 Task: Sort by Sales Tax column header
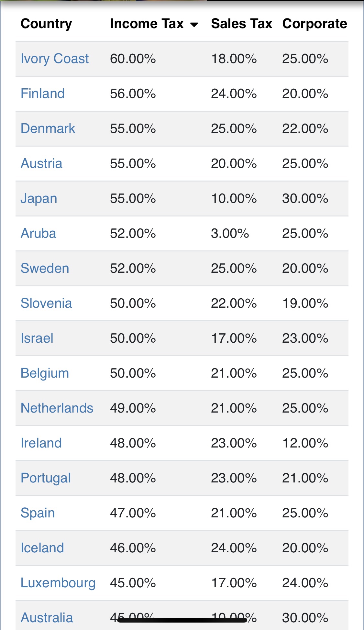pyautogui.click(x=241, y=24)
